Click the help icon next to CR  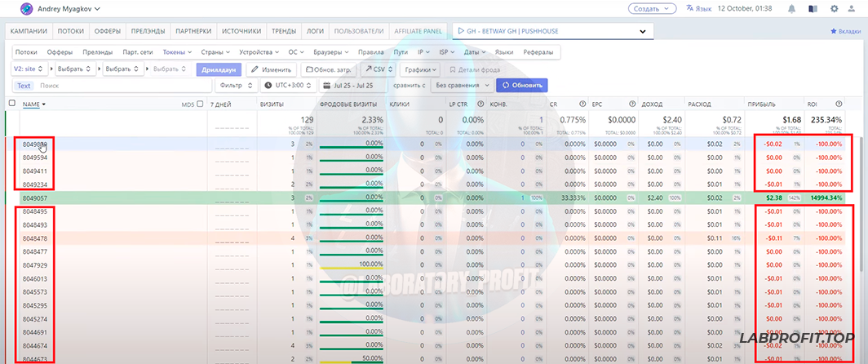pos(582,104)
